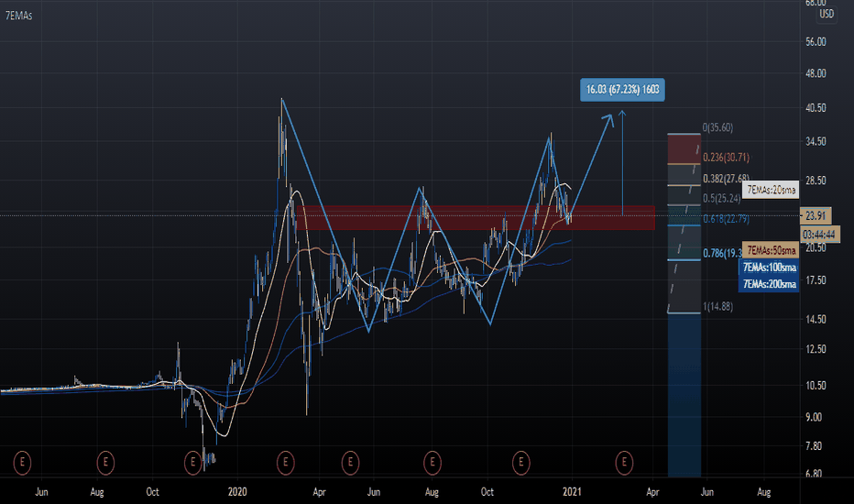Viewport: 854px width, 504px height.
Task: Click the 14.50 price axis label
Action: pyautogui.click(x=816, y=319)
